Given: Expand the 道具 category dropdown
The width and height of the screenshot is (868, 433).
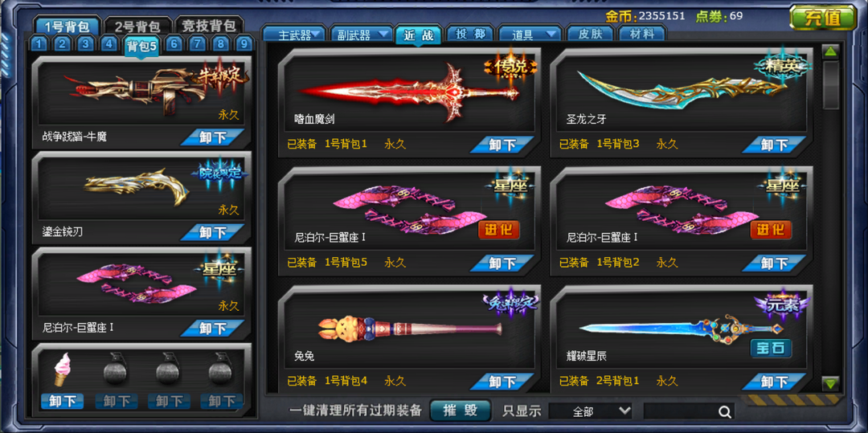Looking at the screenshot, I should [530, 35].
